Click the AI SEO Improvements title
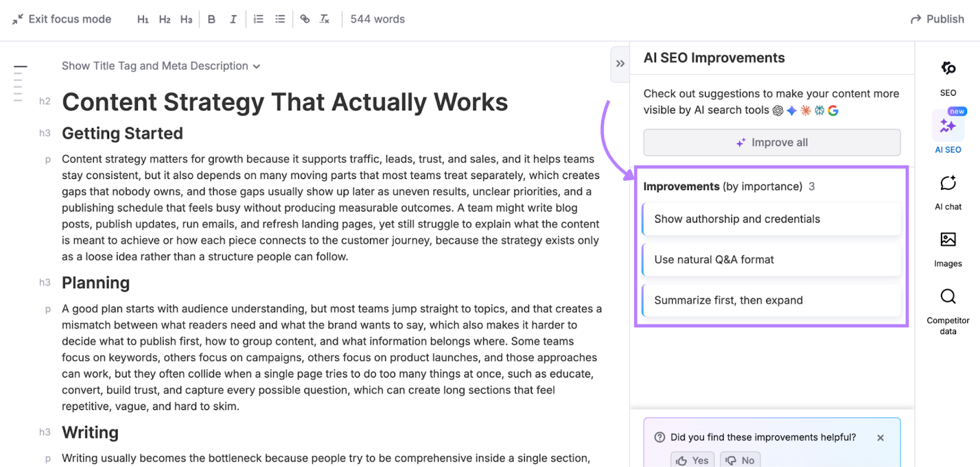The height and width of the screenshot is (467, 980). pyautogui.click(x=714, y=58)
